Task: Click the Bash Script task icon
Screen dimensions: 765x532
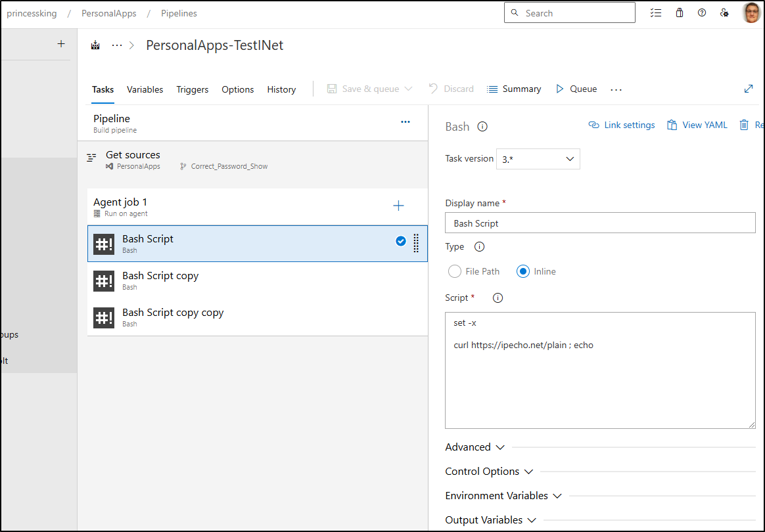Action: (104, 244)
